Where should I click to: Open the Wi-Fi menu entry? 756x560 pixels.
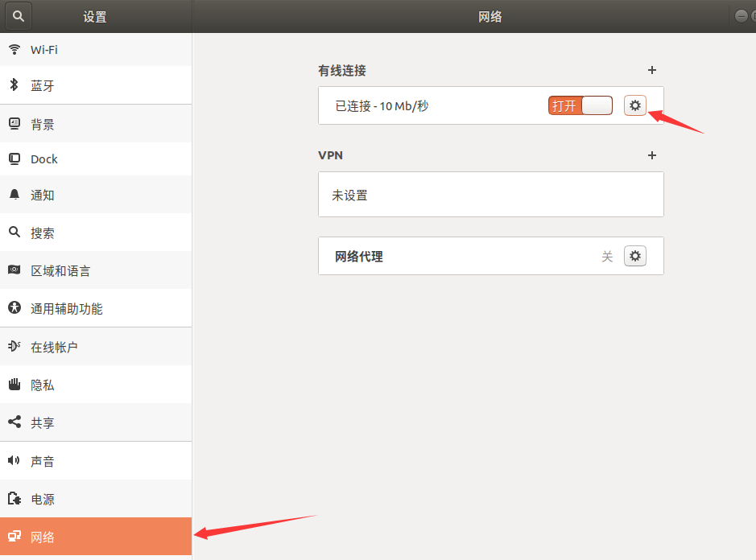pos(96,50)
